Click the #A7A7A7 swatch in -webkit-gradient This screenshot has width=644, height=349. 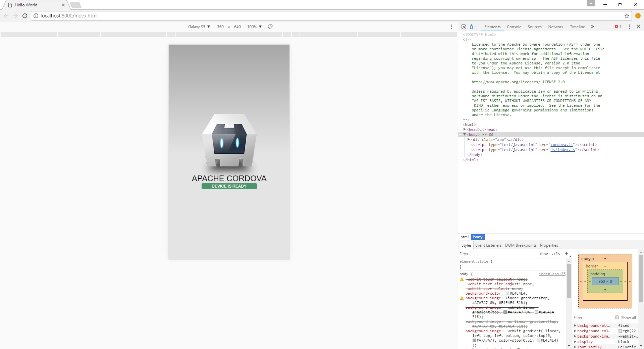point(474,340)
